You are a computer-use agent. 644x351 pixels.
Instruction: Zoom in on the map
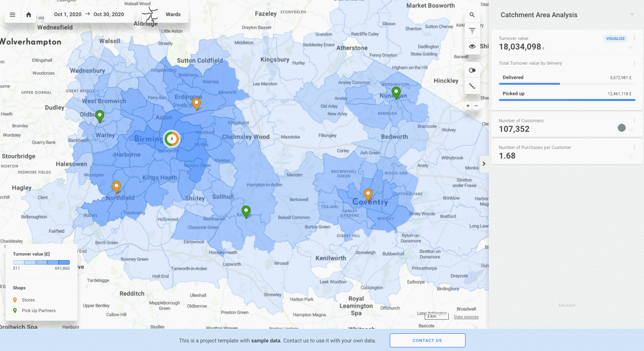pos(468,106)
